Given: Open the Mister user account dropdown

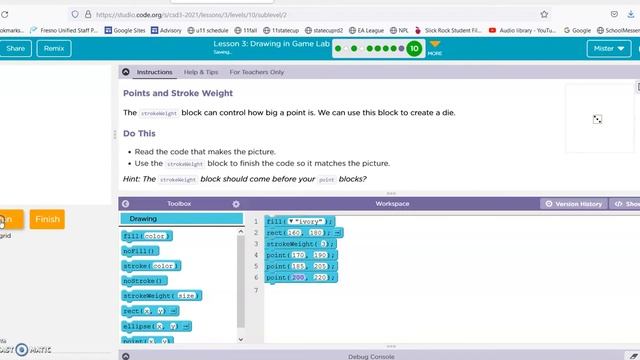Looking at the screenshot, I should (x=609, y=49).
